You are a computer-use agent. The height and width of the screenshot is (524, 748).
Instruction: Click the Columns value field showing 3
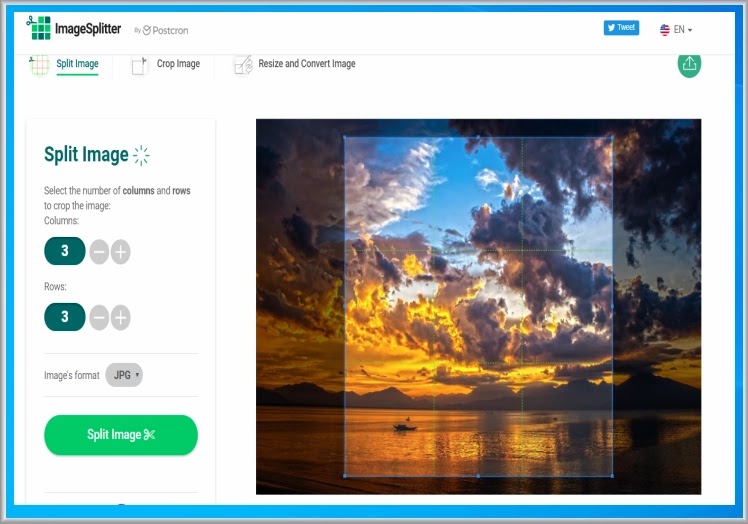65,251
